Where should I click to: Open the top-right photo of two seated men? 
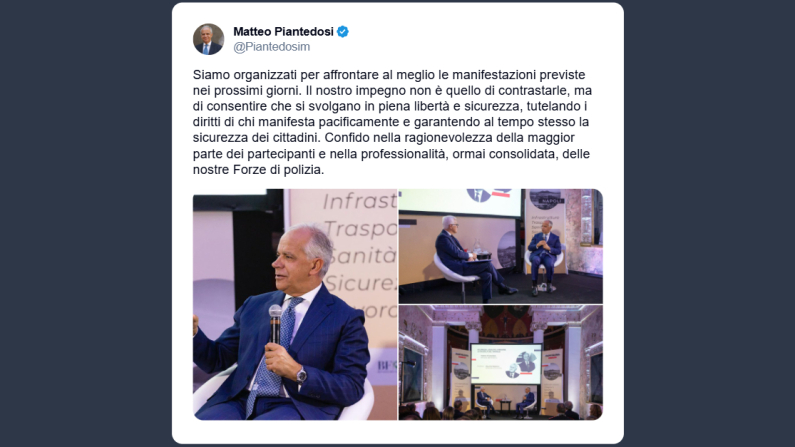click(x=501, y=246)
